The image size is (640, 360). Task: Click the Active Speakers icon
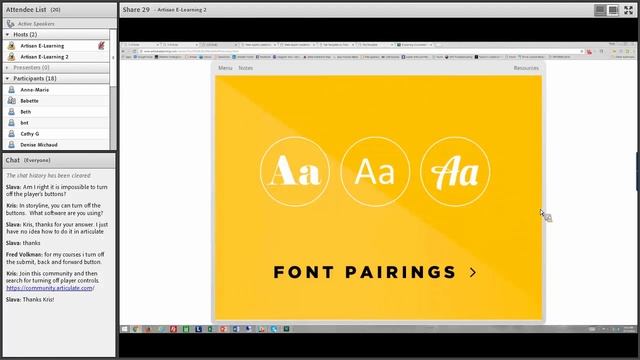click(11, 24)
